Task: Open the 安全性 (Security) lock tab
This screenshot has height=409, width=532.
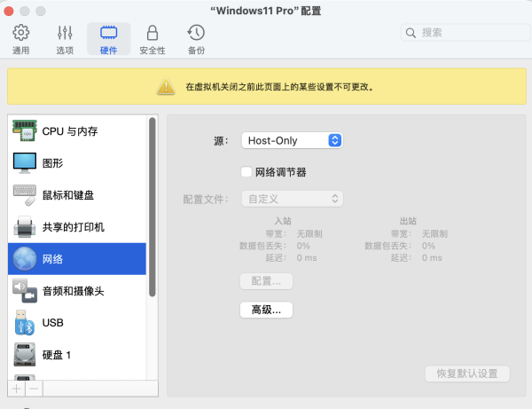Action: (x=152, y=39)
